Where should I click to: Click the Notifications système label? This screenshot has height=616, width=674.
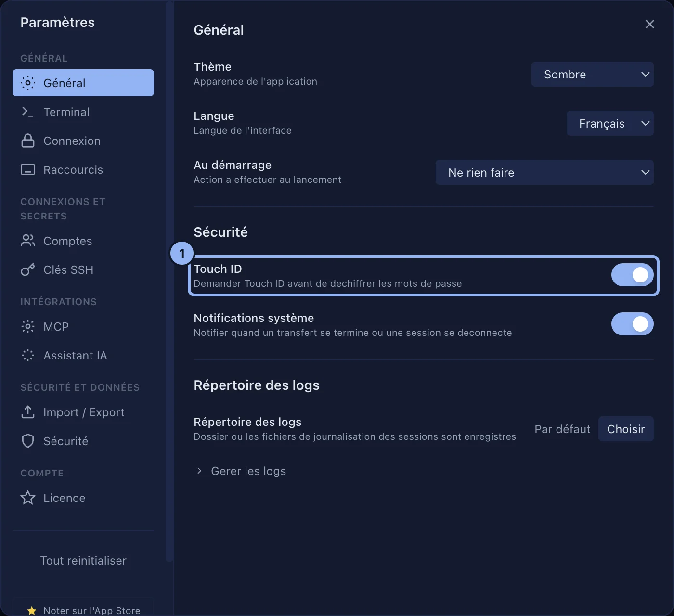click(x=254, y=318)
